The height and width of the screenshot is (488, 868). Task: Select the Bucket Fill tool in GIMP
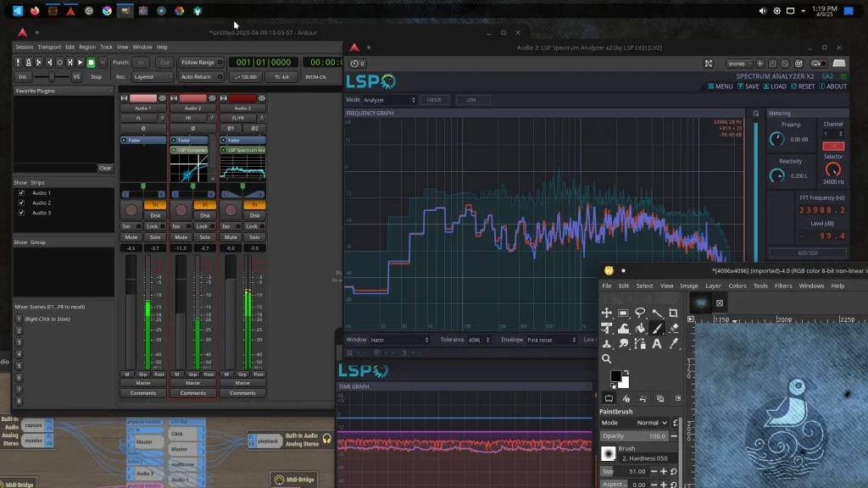640,329
